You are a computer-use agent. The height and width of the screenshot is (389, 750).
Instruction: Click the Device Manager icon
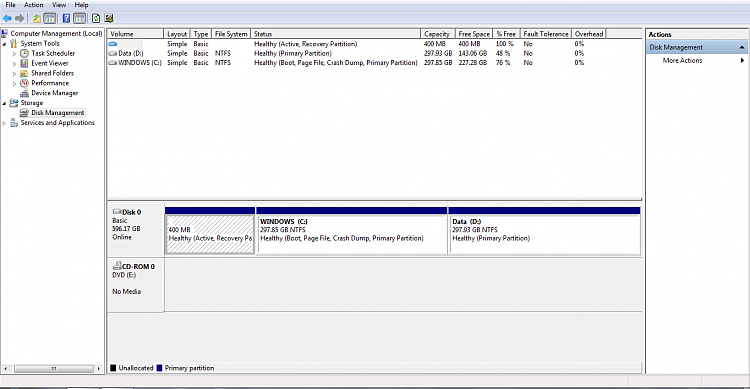(x=24, y=93)
